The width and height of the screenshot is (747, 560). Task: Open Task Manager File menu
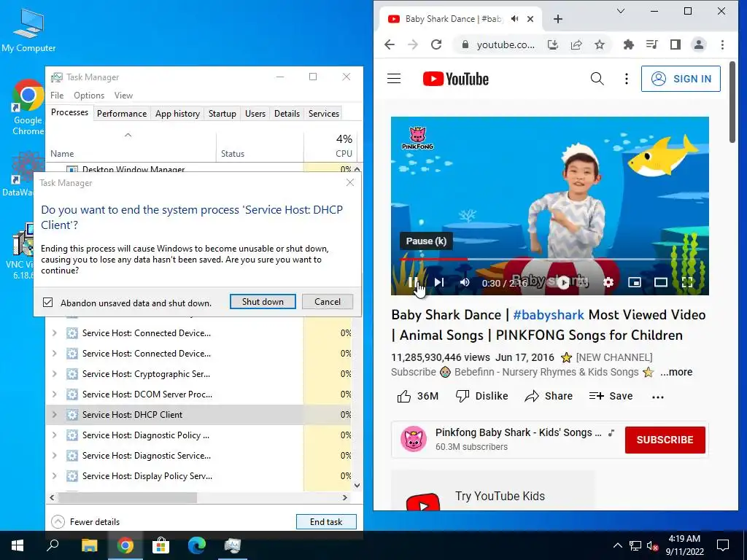[57, 96]
